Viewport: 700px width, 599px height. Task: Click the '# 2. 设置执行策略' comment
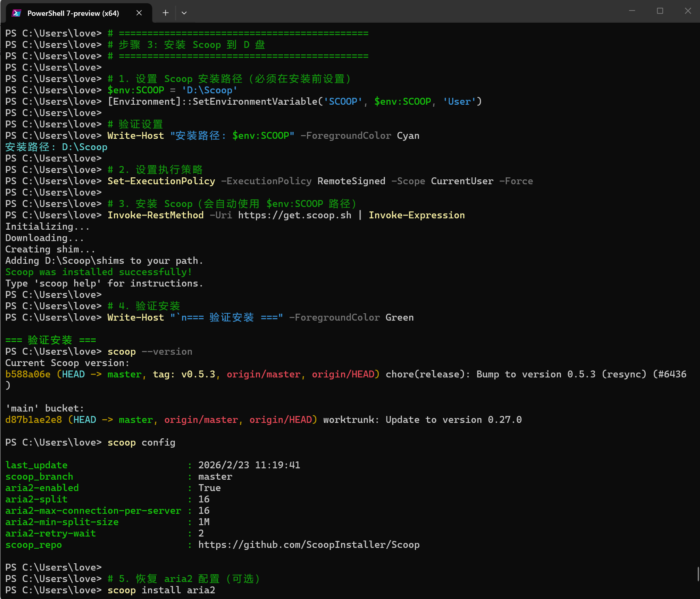point(155,170)
